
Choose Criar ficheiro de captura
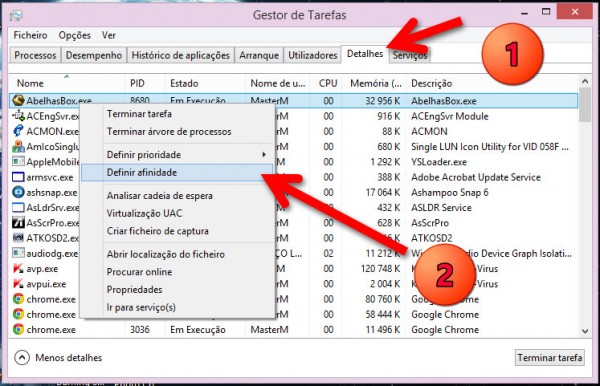[177, 231]
